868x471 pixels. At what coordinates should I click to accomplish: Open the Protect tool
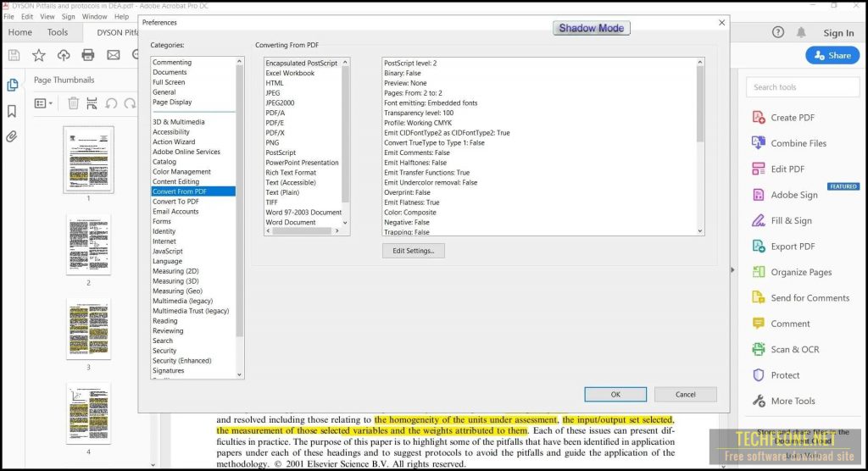[x=776, y=375]
